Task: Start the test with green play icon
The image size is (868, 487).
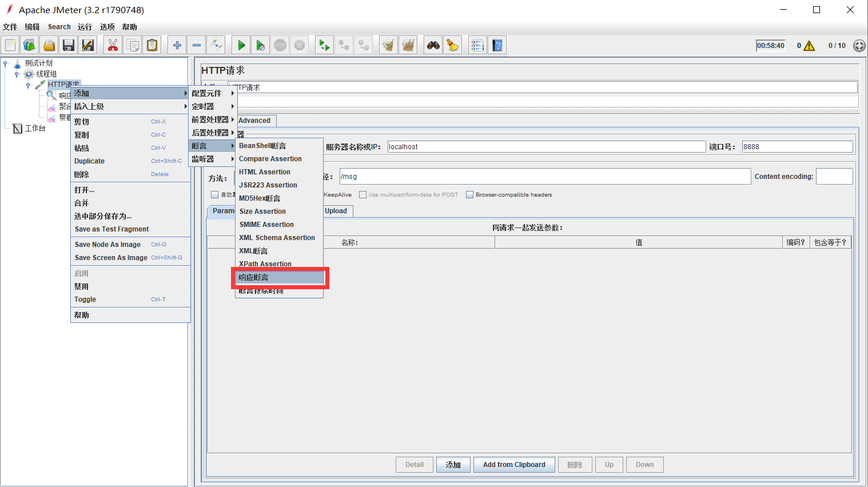Action: [x=241, y=45]
